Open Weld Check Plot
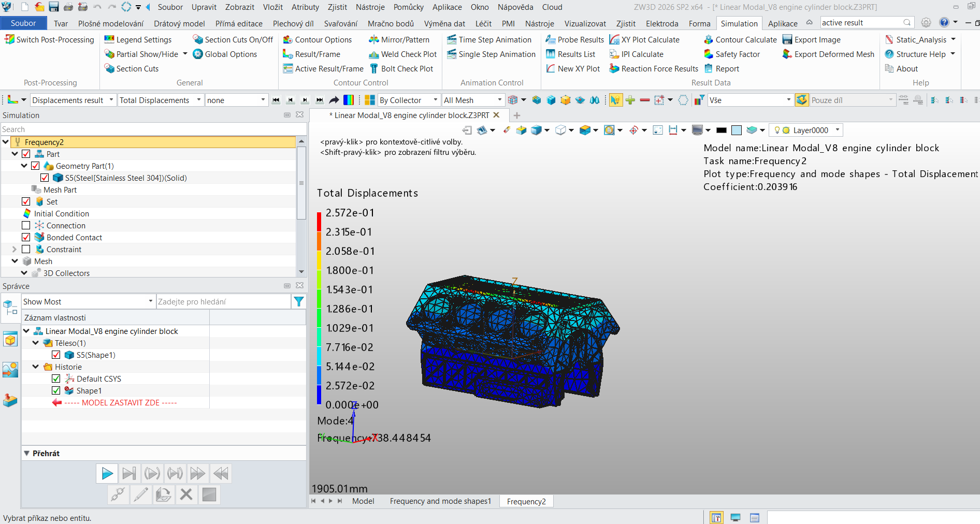 tap(402, 54)
